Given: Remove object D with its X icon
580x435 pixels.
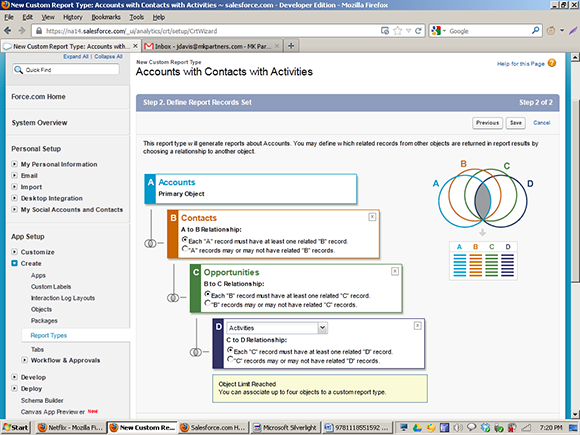Looking at the screenshot, I should coord(417,326).
